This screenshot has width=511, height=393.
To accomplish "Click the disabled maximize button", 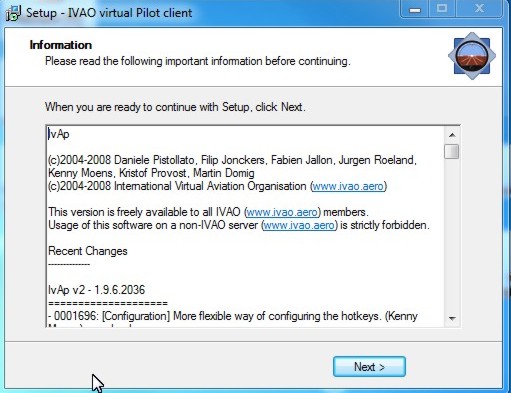I will pyautogui.click(x=442, y=9).
